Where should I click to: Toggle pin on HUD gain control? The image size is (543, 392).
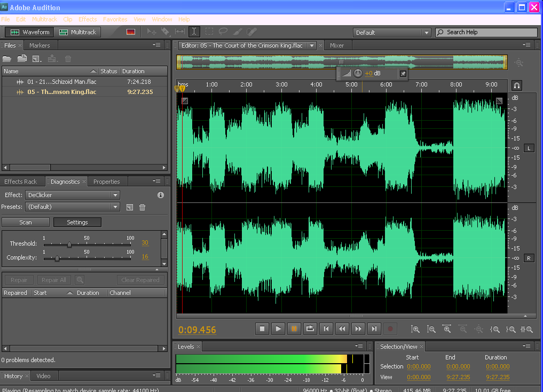[x=403, y=73]
